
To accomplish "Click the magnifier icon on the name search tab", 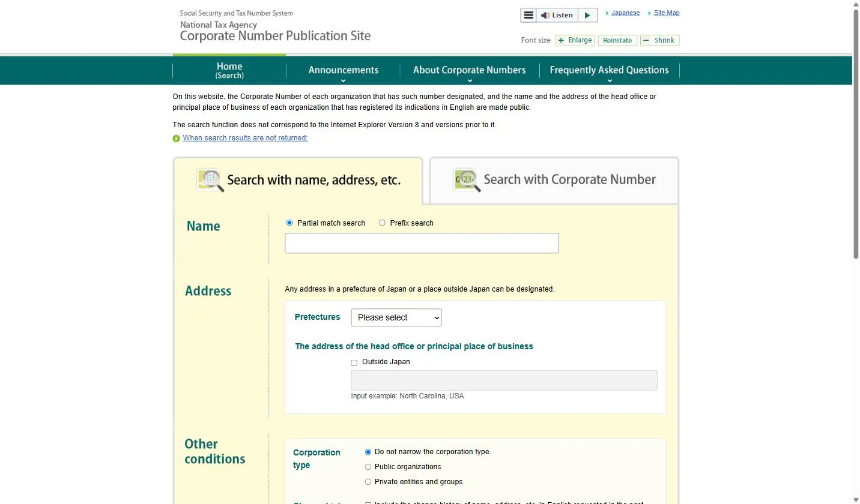I will (210, 180).
